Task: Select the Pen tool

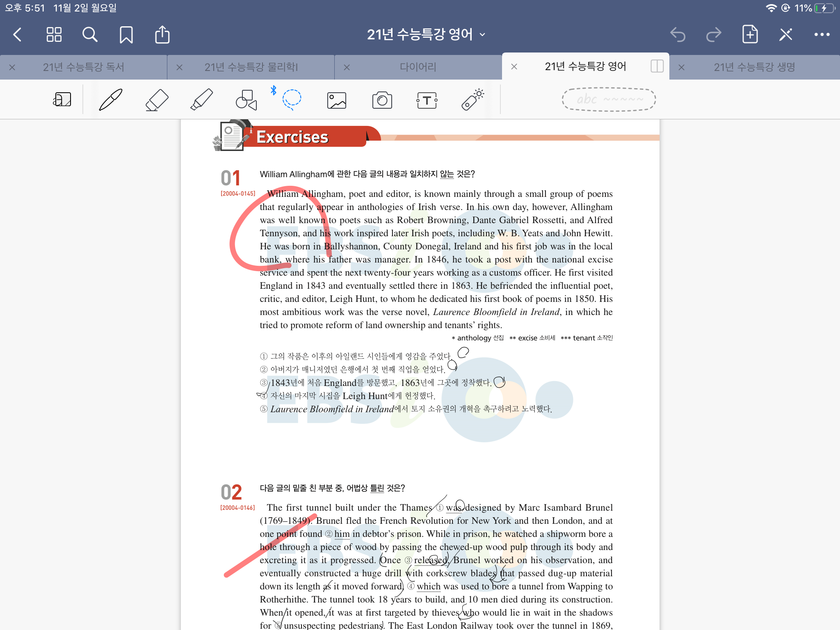Action: [x=111, y=100]
